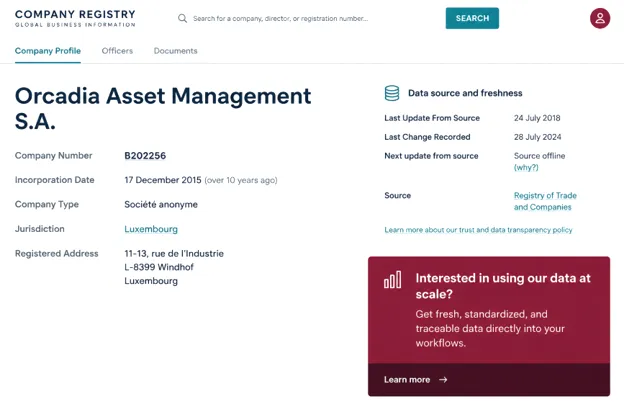Click the (why?) source offline link
The height and width of the screenshot is (412, 624).
point(526,168)
